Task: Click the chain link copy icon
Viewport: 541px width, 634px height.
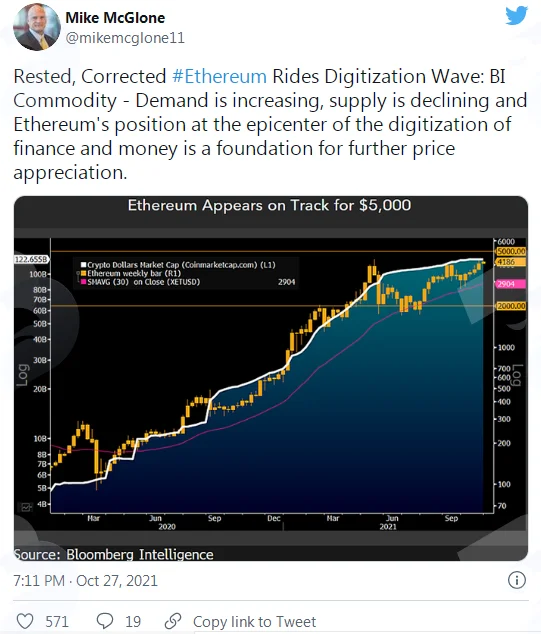Action: [173, 621]
